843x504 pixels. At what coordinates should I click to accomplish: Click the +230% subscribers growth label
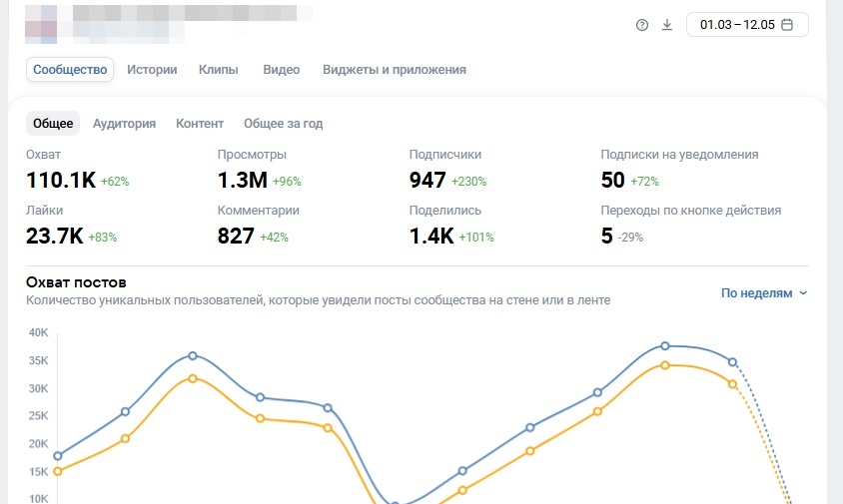click(x=468, y=182)
